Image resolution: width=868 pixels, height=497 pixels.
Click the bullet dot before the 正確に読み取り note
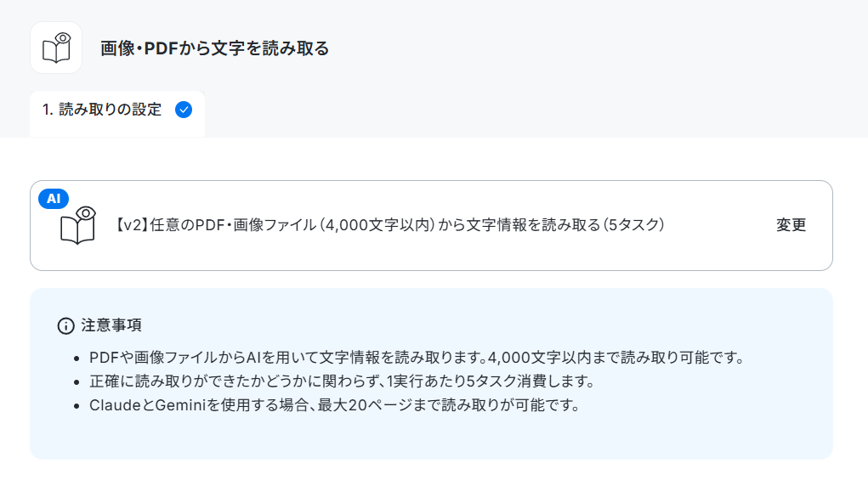(77, 382)
